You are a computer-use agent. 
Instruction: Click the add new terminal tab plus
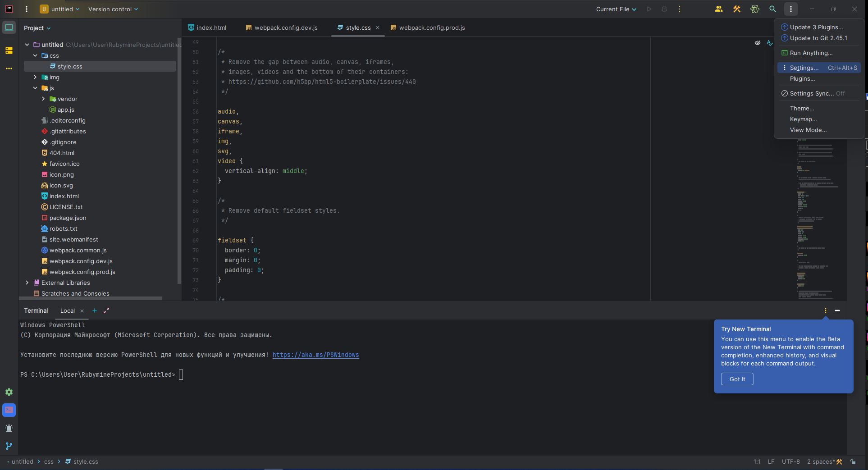(x=95, y=310)
